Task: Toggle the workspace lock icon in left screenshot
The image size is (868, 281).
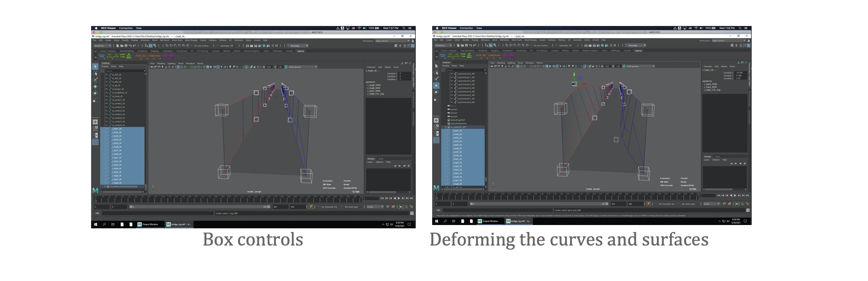Action: point(413,41)
